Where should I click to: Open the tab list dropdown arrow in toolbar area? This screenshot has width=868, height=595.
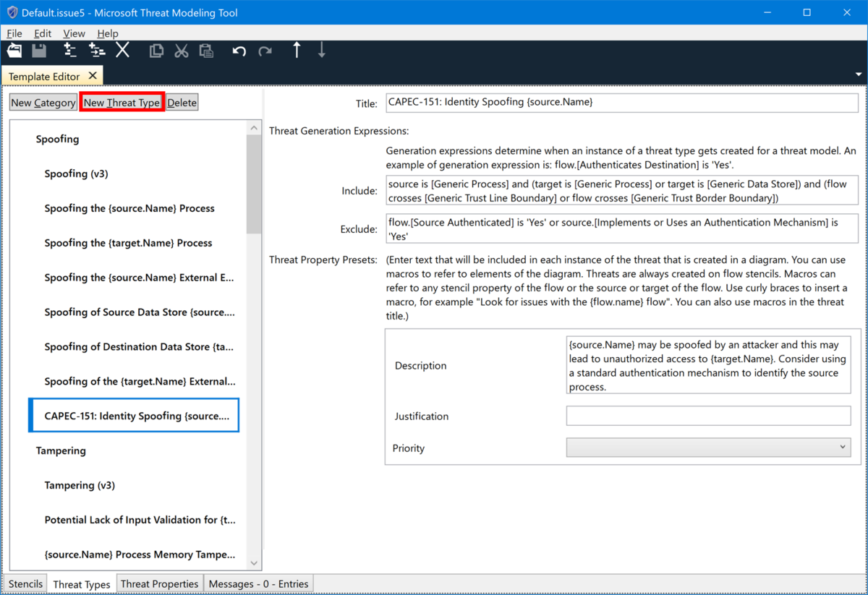859,74
